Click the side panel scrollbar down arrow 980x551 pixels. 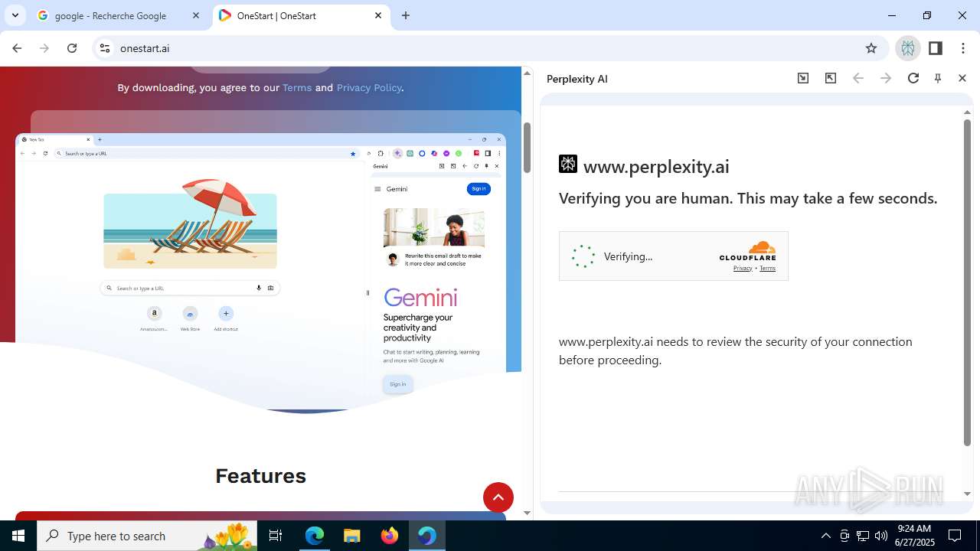coord(967,494)
